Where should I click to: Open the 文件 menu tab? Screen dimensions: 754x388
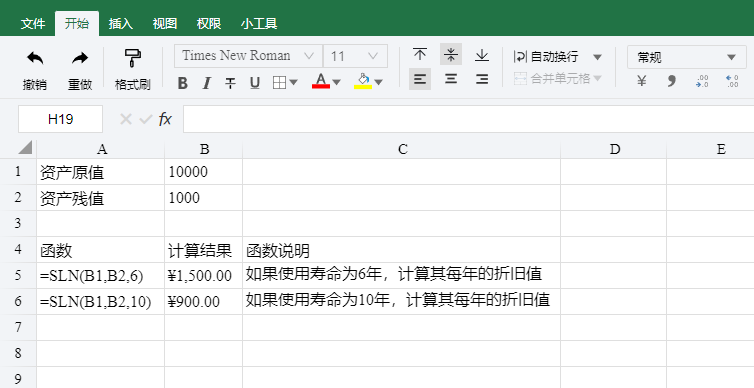coord(33,24)
